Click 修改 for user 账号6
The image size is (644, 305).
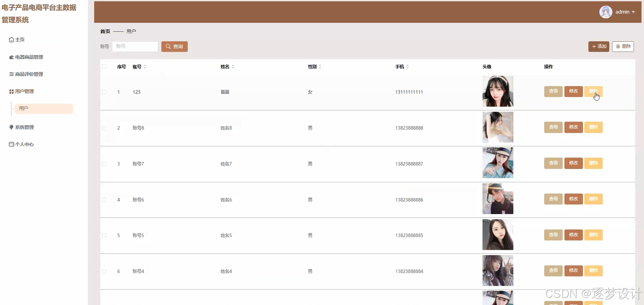[574, 199]
